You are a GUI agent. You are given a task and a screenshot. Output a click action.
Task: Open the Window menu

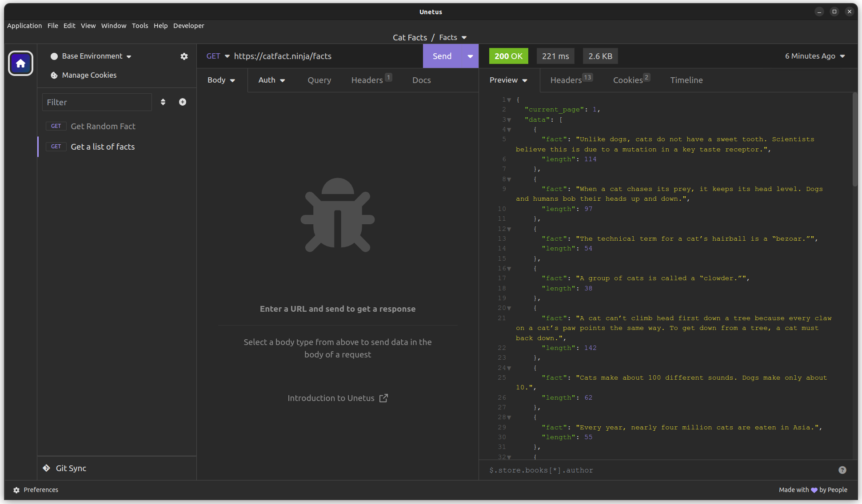[x=114, y=26]
